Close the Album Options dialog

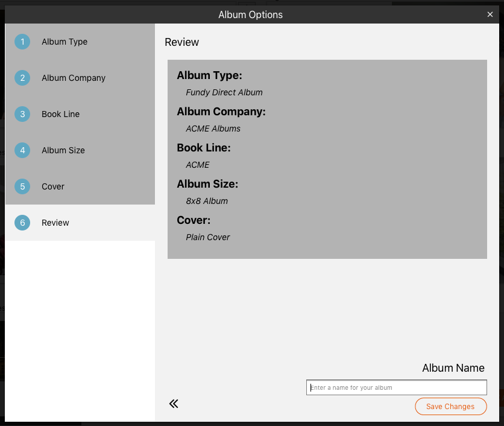click(x=490, y=14)
